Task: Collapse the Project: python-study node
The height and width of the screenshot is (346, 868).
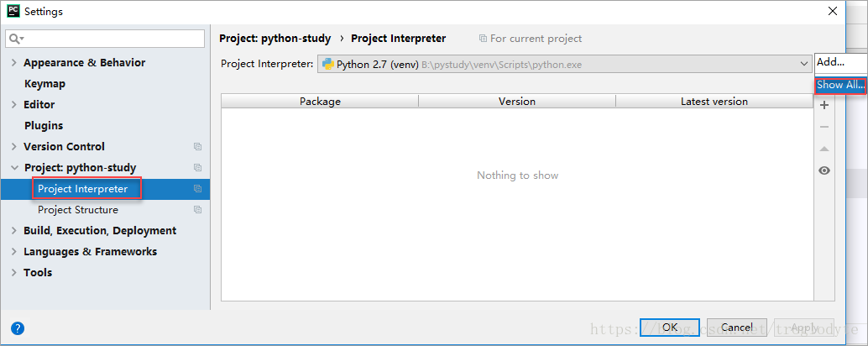Action: click(14, 168)
